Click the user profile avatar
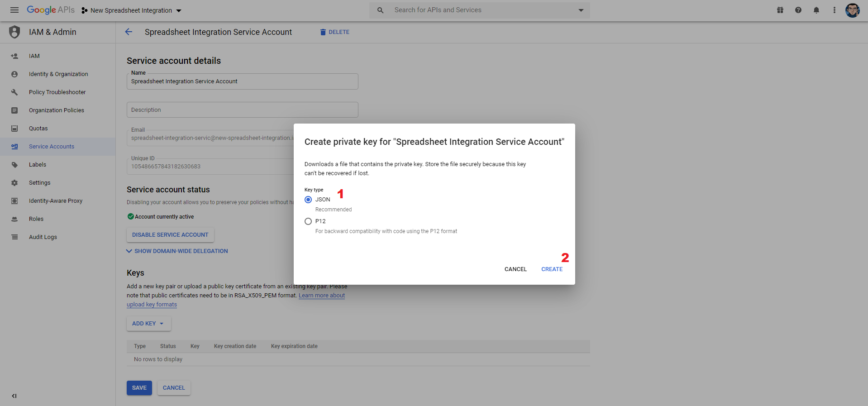This screenshot has width=868, height=406. coord(853,10)
